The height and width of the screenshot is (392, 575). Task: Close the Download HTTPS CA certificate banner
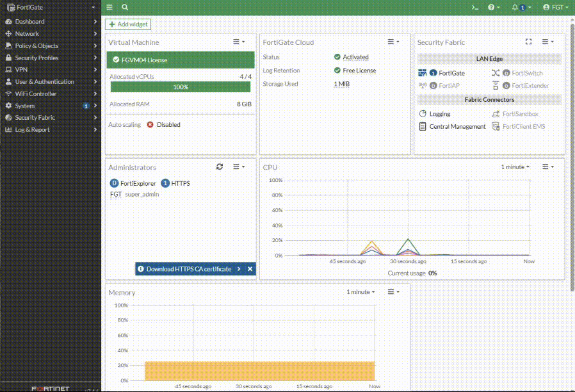[x=250, y=269]
